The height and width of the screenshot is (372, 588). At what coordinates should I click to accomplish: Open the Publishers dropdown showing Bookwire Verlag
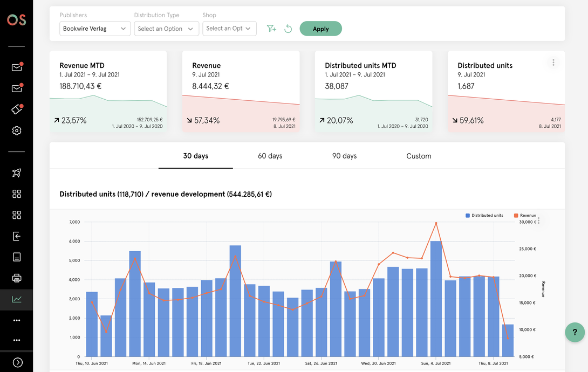(94, 29)
